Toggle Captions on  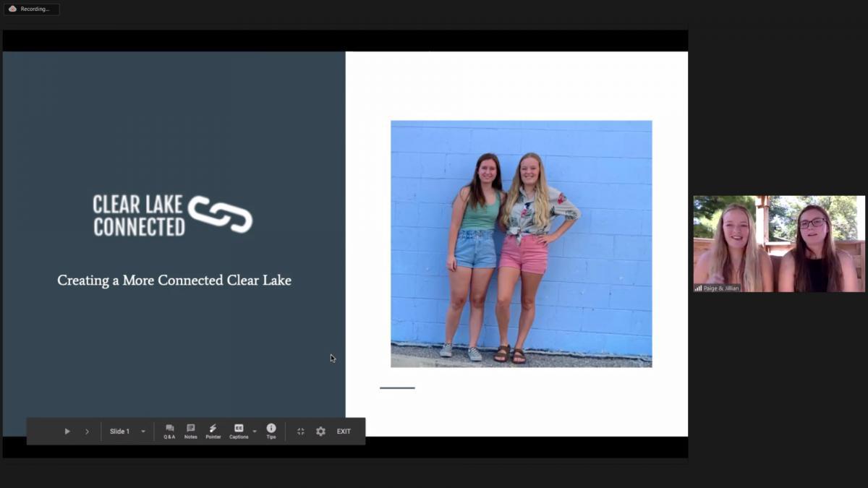pyautogui.click(x=238, y=432)
